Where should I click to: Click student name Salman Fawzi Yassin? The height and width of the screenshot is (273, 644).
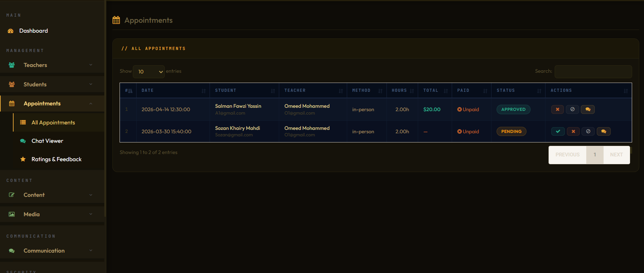coord(238,106)
